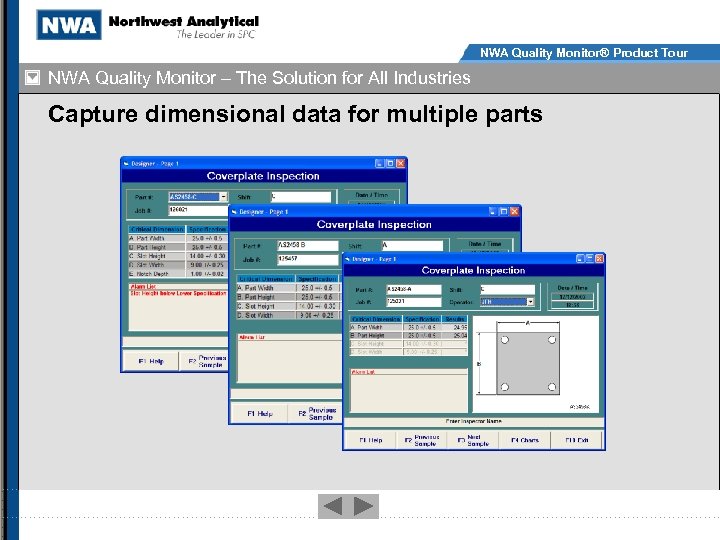
Task: Open the Operator dropdown in the front window
Action: coord(530,302)
